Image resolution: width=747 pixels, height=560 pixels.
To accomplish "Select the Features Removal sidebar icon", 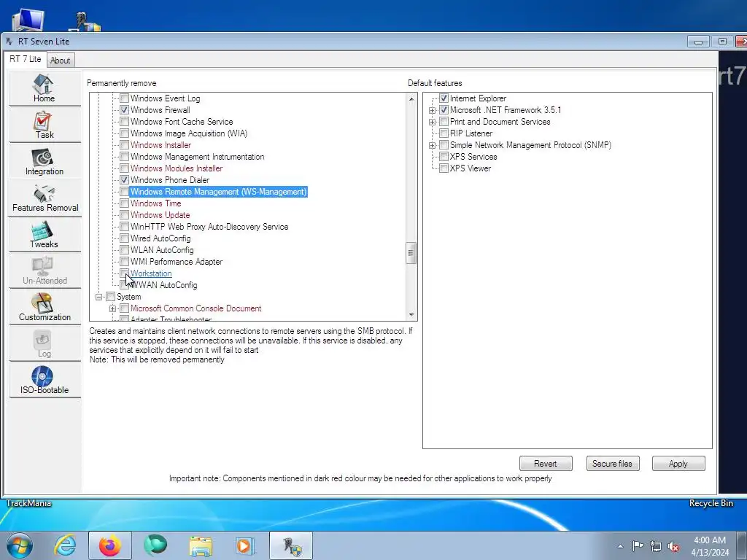I will (x=44, y=198).
